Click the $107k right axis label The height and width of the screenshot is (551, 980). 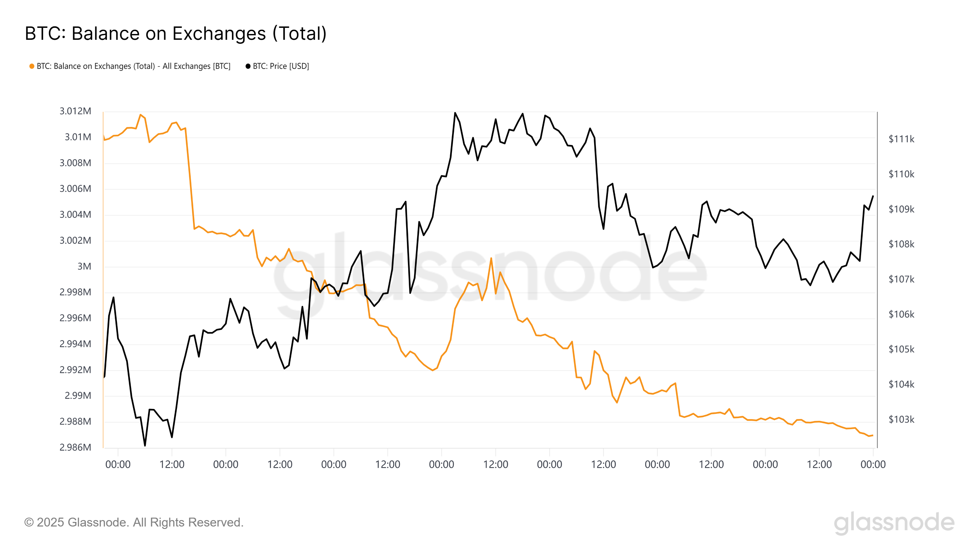click(x=901, y=279)
